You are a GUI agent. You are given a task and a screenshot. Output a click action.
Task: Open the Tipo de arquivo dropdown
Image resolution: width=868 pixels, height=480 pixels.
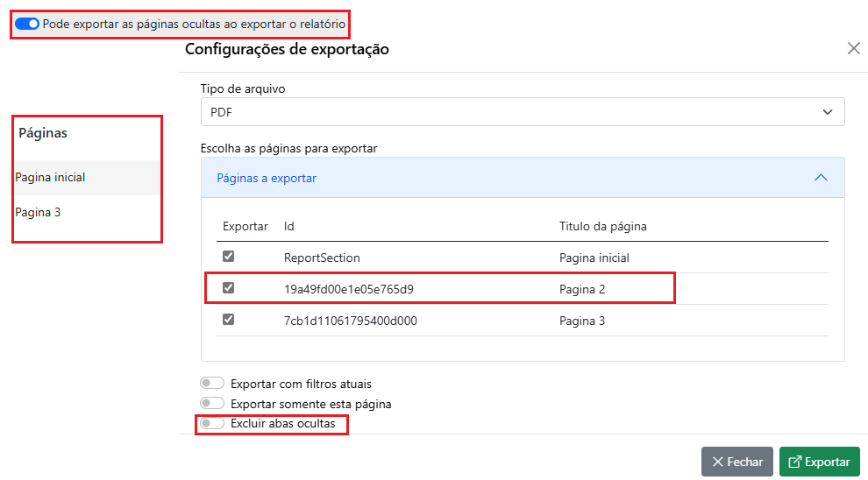click(522, 112)
